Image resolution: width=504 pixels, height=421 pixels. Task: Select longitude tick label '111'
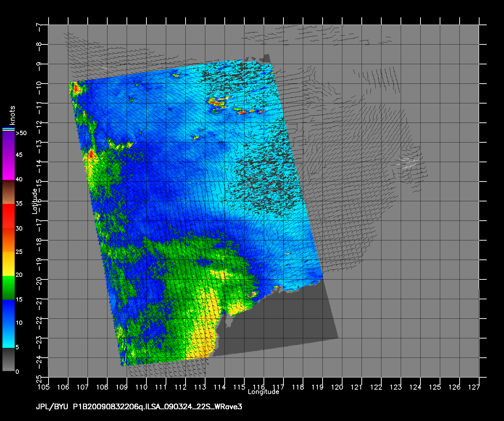161,387
